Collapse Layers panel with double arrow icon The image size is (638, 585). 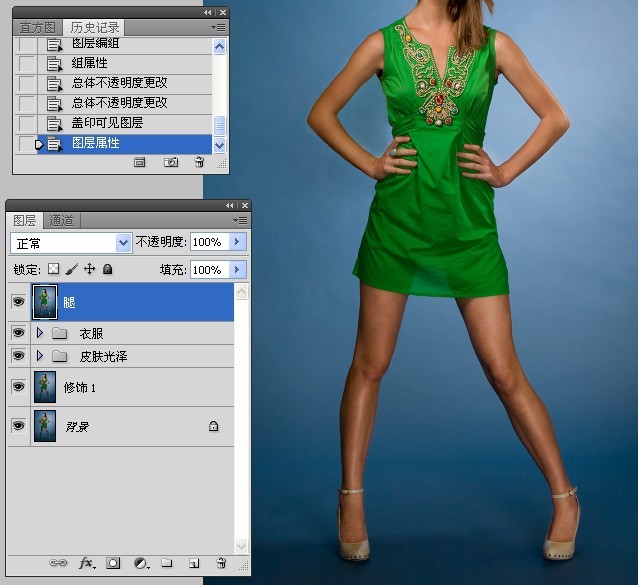pos(230,206)
